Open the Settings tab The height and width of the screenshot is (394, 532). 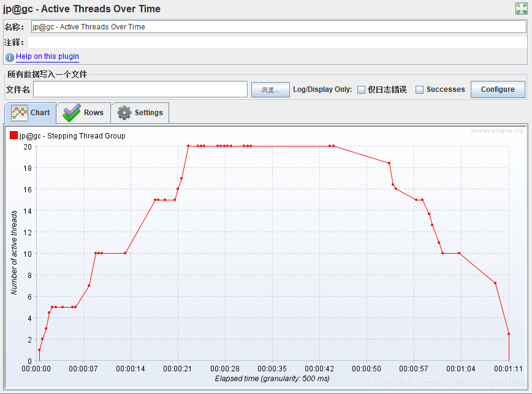pyautogui.click(x=140, y=113)
